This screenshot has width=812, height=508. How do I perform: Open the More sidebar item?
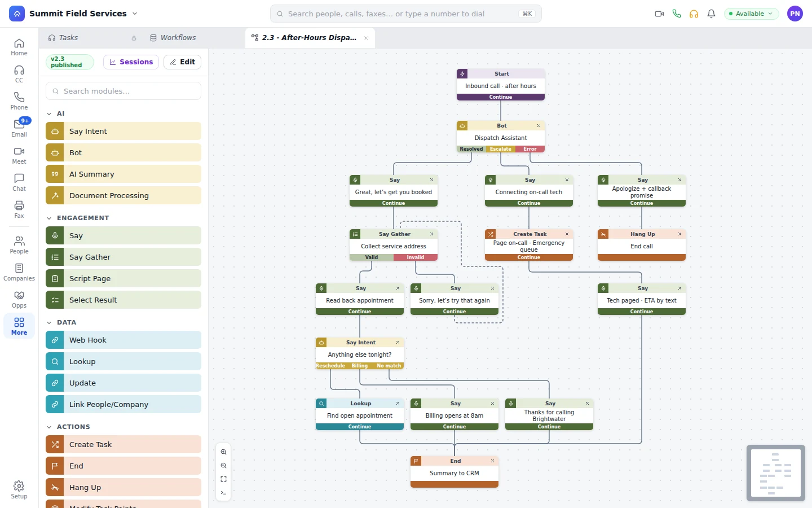click(x=19, y=327)
